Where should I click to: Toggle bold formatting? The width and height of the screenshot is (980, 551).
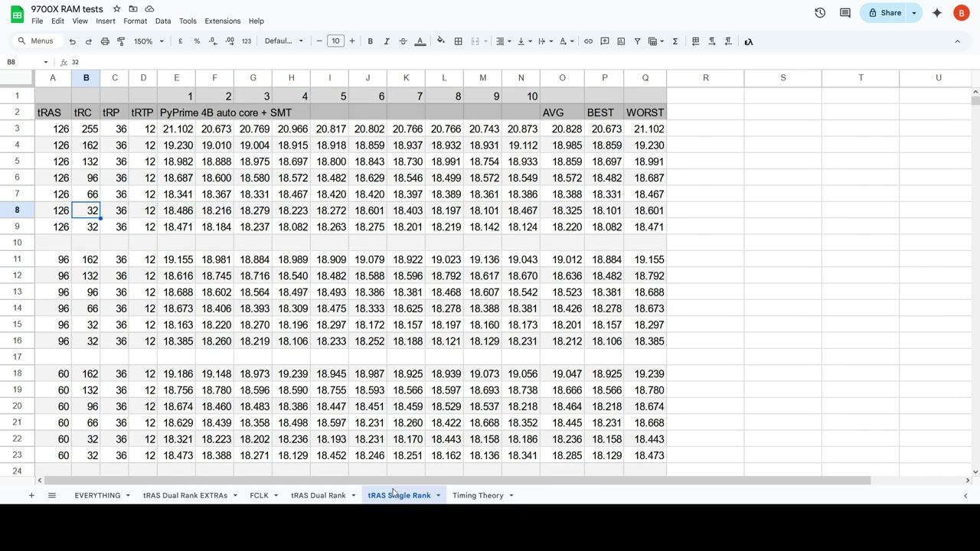[x=370, y=41]
